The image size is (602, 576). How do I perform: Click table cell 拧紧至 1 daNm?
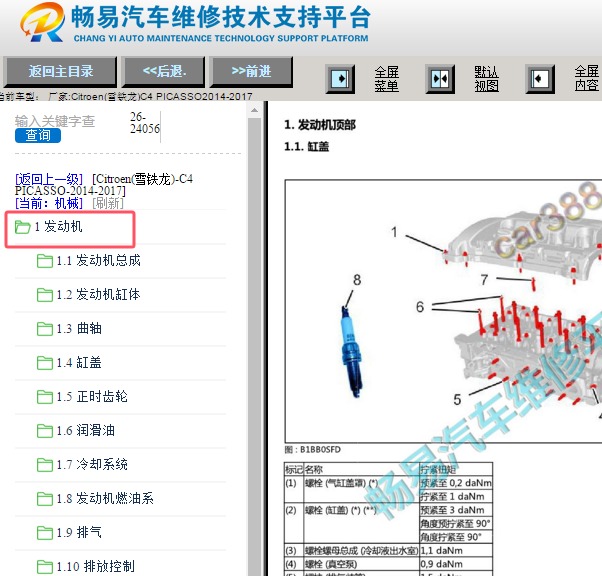pyautogui.click(x=456, y=497)
